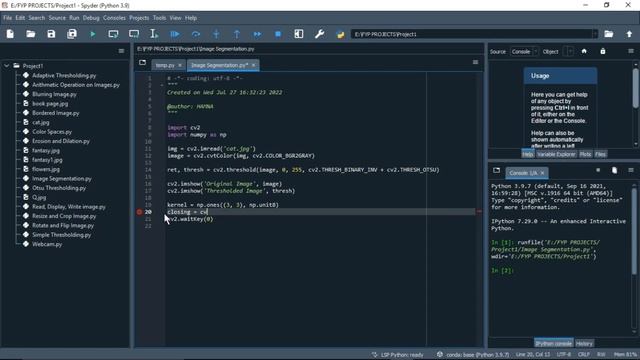Interrupt the kernel with the console stop square
The width and height of the screenshot is (640, 360).
click(598, 171)
